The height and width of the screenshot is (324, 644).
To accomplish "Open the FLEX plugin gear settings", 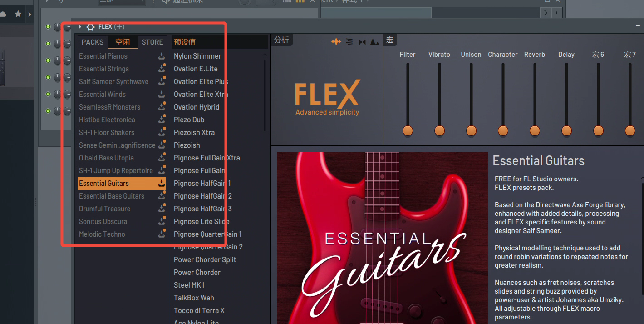I will [90, 27].
